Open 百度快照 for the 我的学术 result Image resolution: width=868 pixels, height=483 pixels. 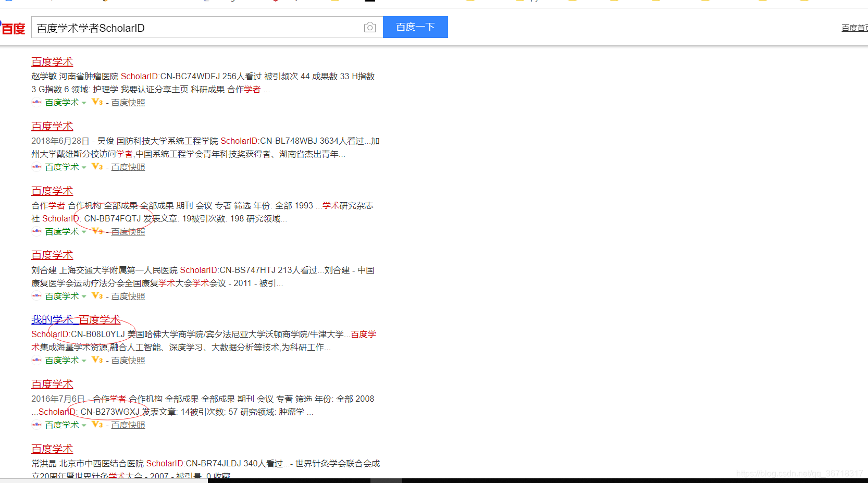128,361
